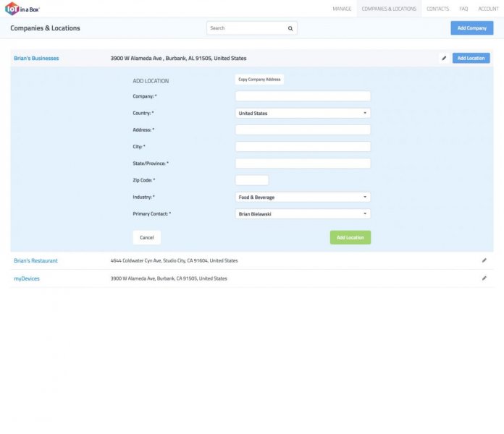
Task: Open the Contacts menu item
Action: click(x=437, y=9)
